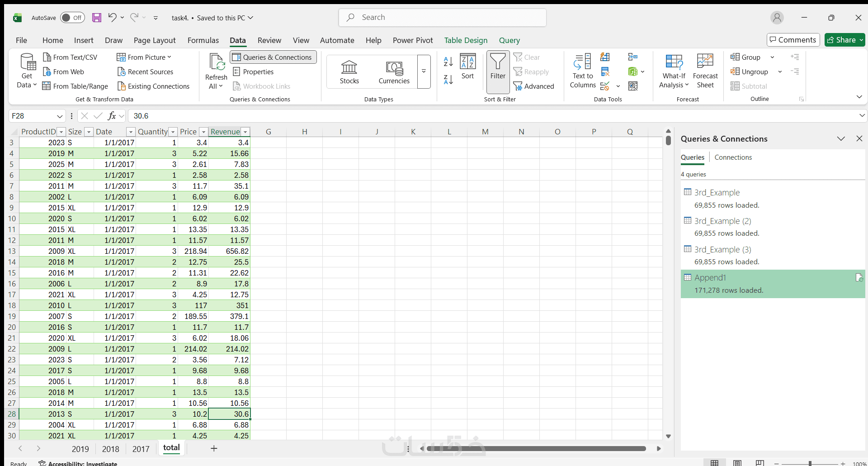Screen dimensions: 868x466
Task: Open Get Data menu icon
Action: click(x=27, y=62)
